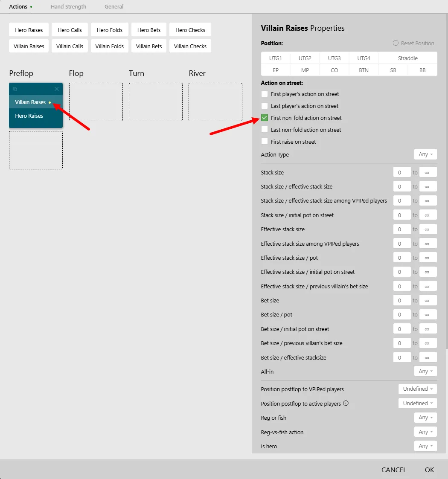Open the Action Type dropdown
Screen dimensions: 448x479
(x=425, y=154)
